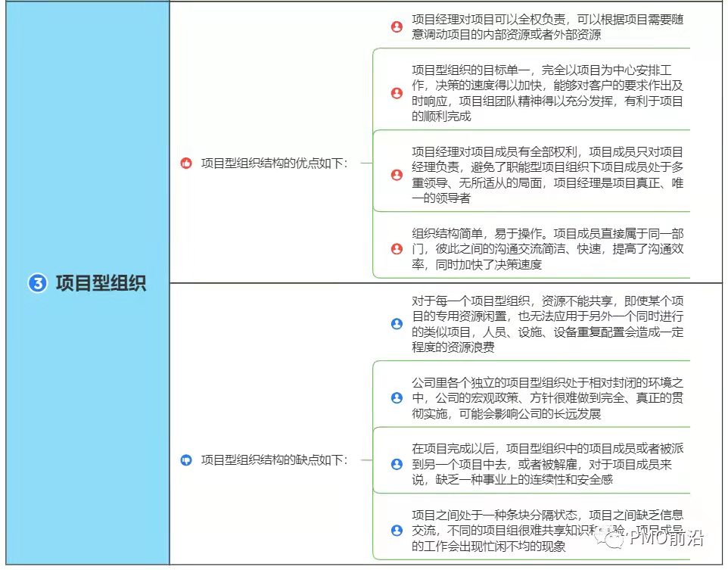Viewport: 728px width, 570px height.
Task: Click blue person icon beside 对于每一个项目型组织
Action: [x=397, y=324]
